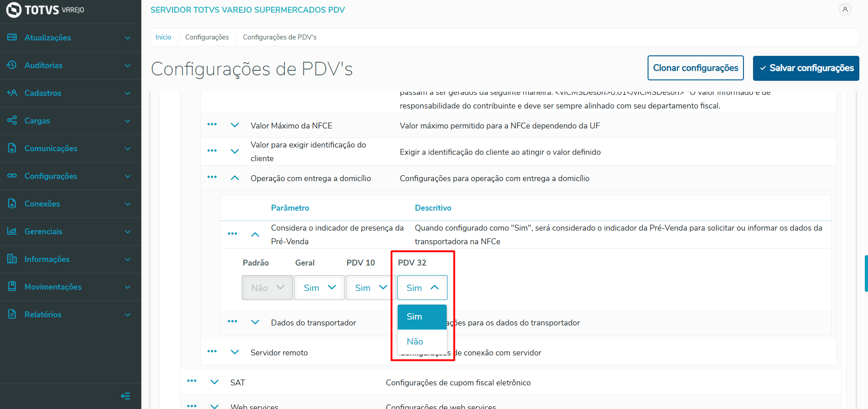Expand the Auditorias sidebar menu
The image size is (868, 409).
(128, 65)
